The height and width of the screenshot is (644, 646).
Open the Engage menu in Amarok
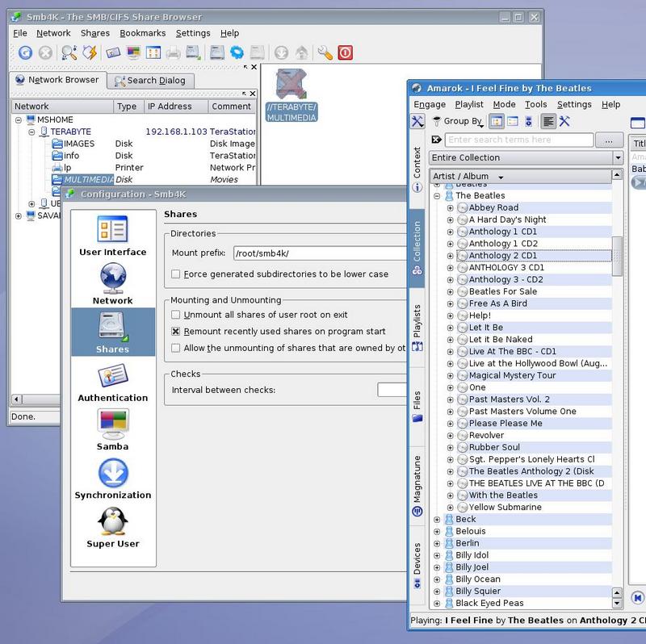[x=430, y=105]
